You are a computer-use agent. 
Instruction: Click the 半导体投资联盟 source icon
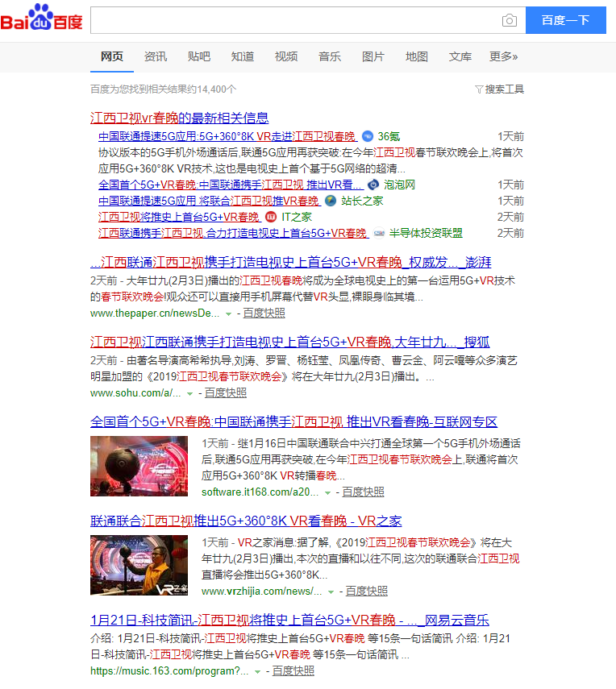(x=379, y=233)
